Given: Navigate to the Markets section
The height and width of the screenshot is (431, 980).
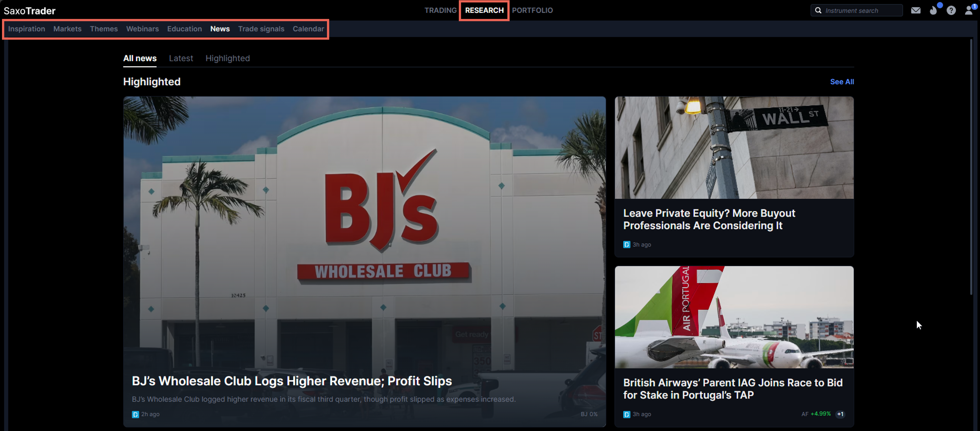Looking at the screenshot, I should coord(67,29).
